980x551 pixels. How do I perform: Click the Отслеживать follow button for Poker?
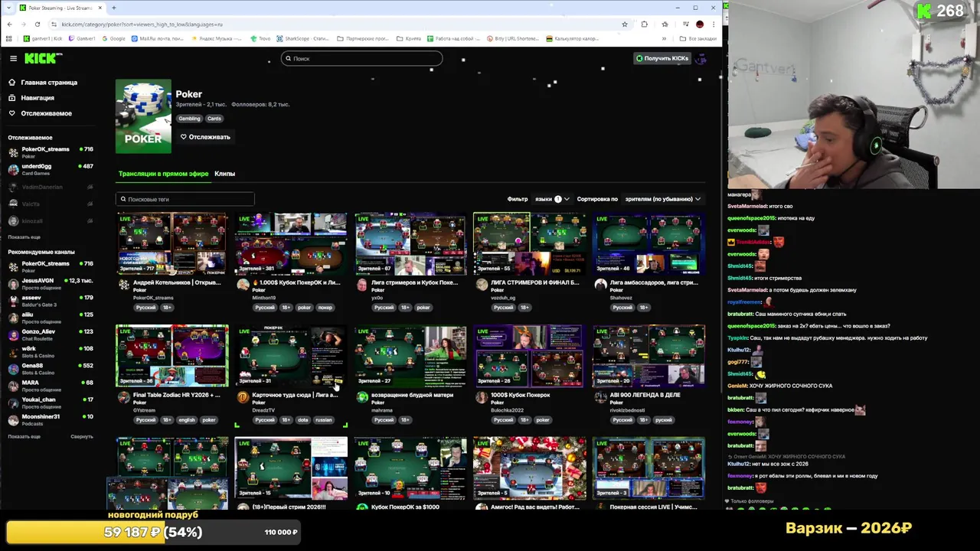(205, 137)
